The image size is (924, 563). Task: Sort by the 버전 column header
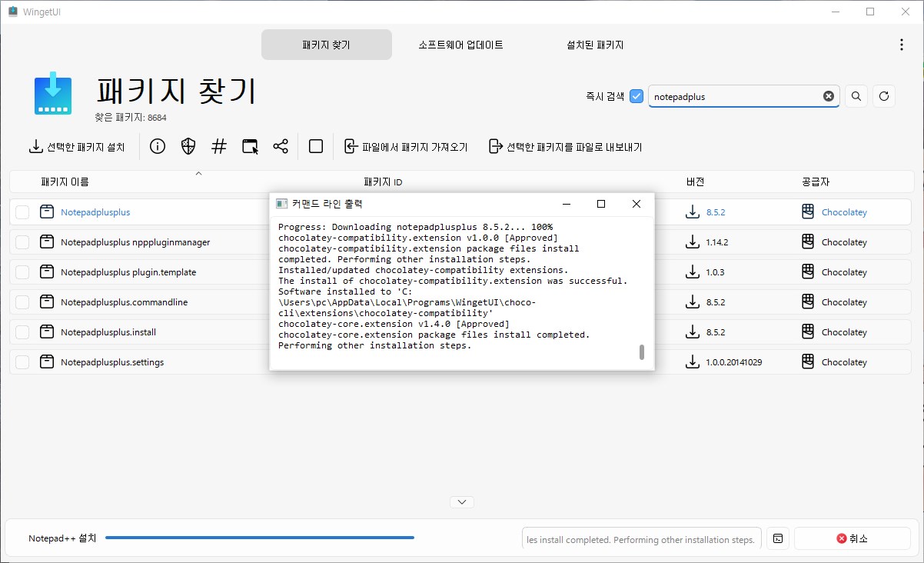click(695, 182)
